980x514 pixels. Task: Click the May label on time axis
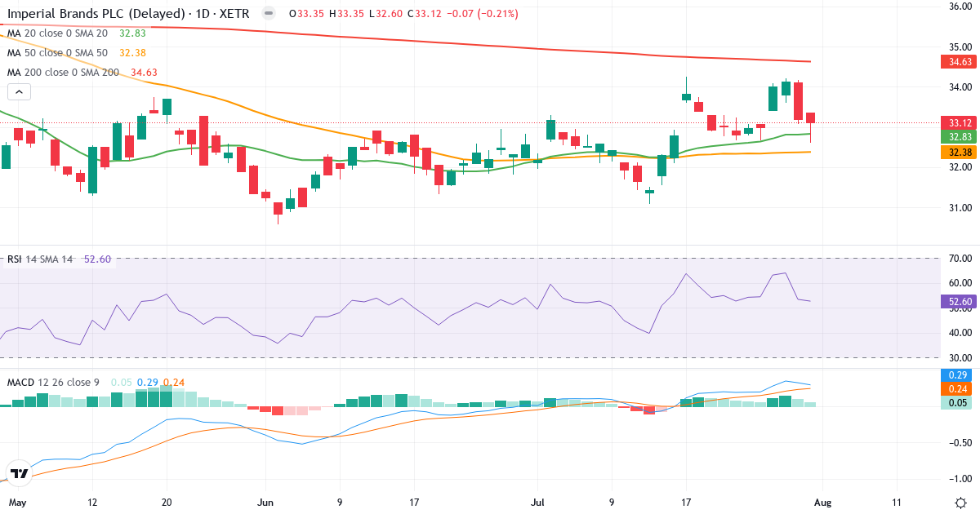pyautogui.click(x=16, y=502)
